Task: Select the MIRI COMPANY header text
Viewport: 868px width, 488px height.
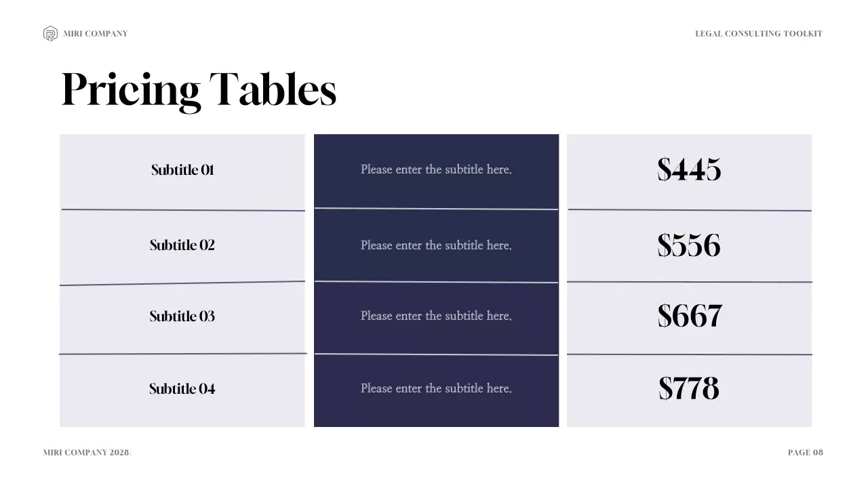Action: click(95, 34)
